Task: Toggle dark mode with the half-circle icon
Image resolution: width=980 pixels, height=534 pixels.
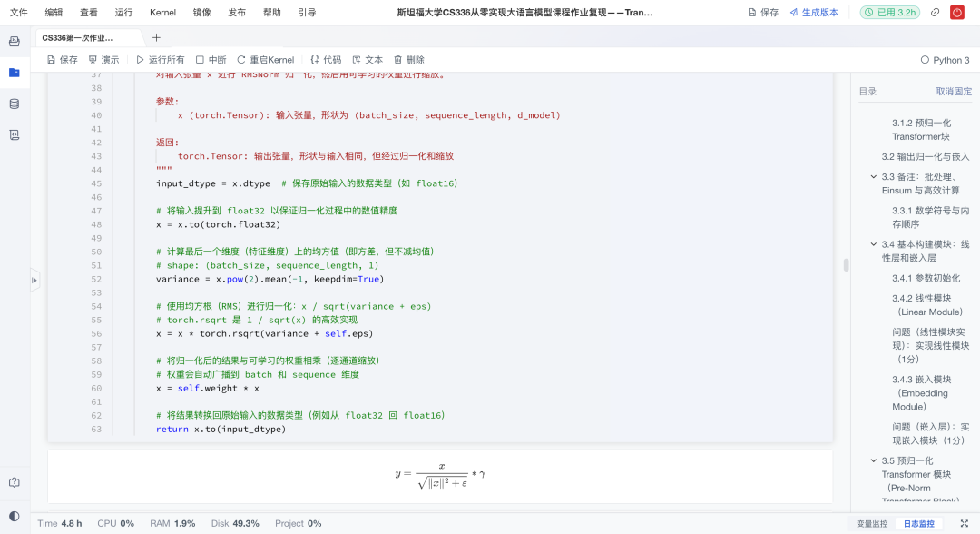Action: pyautogui.click(x=13, y=514)
